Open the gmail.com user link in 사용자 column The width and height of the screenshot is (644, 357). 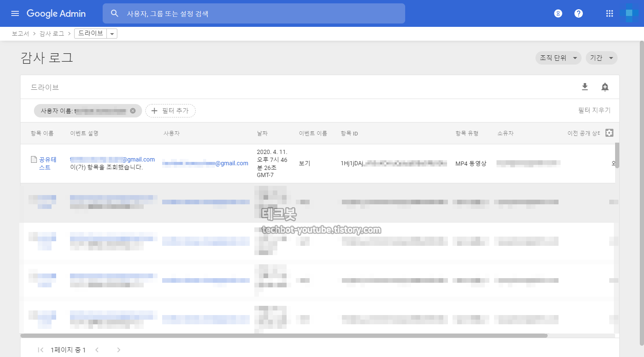pyautogui.click(x=205, y=163)
